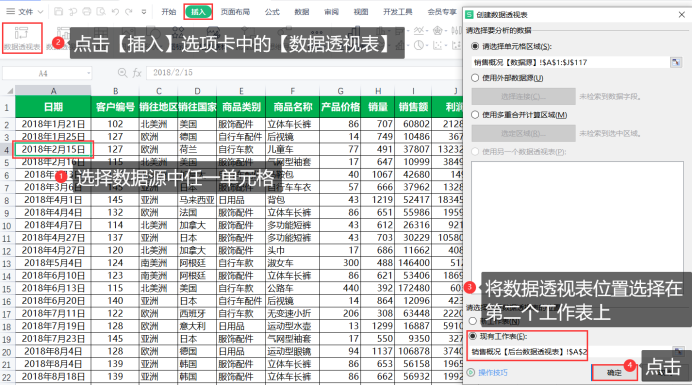693x385 pixels.
Task: Click the play icon beside 操作技巧
Action: pyautogui.click(x=471, y=373)
